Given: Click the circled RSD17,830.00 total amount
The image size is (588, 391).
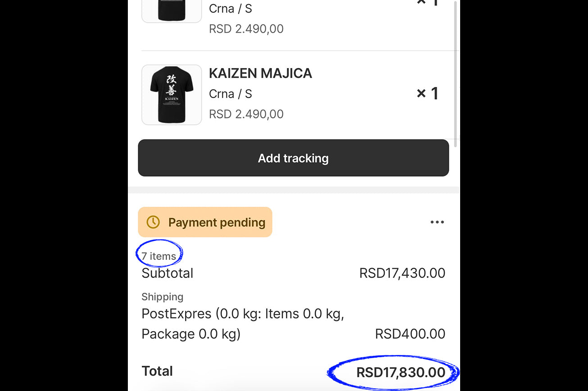Looking at the screenshot, I should tap(401, 373).
